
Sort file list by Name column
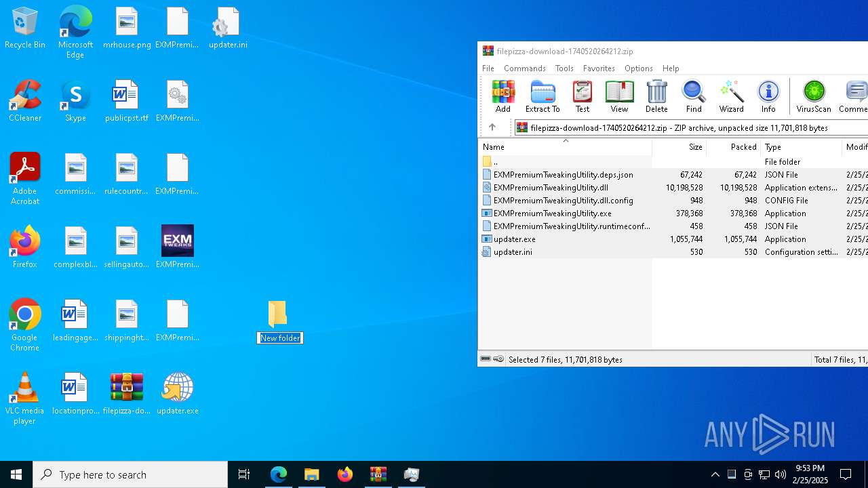[565, 147]
